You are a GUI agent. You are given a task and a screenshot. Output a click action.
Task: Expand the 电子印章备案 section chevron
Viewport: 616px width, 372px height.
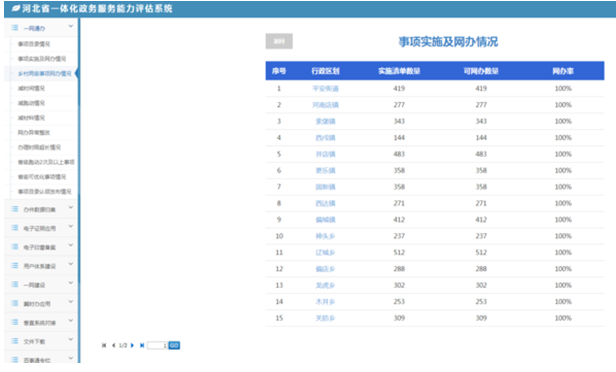(71, 245)
